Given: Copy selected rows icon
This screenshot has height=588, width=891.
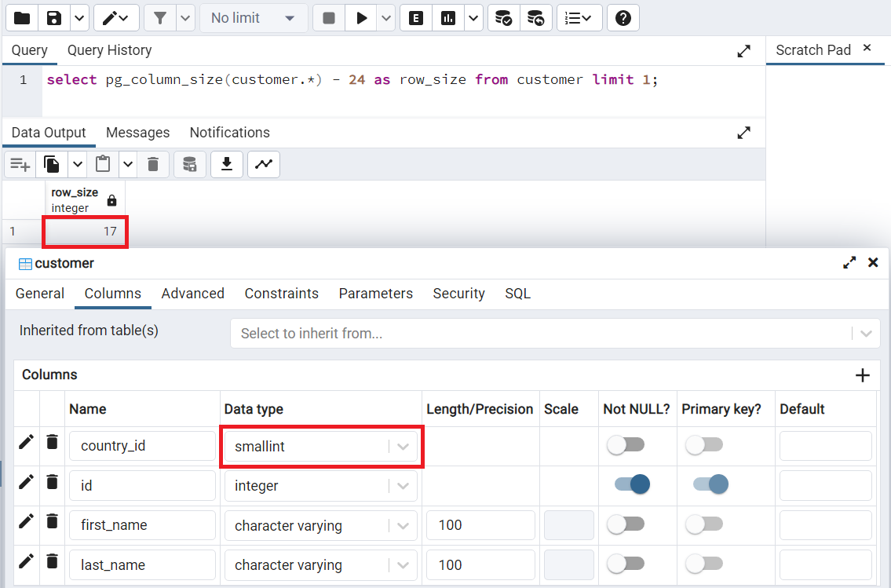Looking at the screenshot, I should point(52,165).
